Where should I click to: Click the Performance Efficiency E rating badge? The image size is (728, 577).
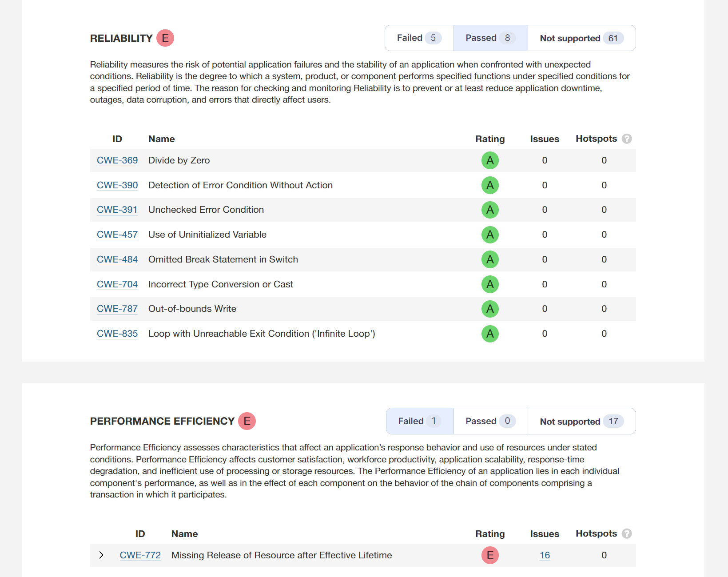[x=247, y=421]
